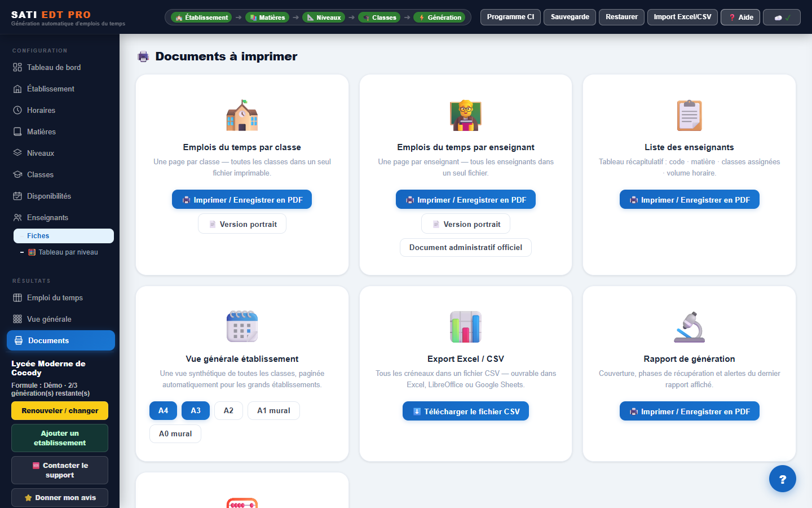Screen dimensions: 812x508
Task: Choose Version portrait for class timetables
Action: (242, 224)
